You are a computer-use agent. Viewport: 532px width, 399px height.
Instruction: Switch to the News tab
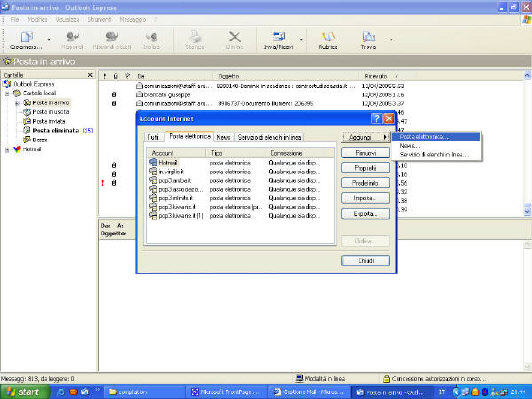(x=223, y=137)
